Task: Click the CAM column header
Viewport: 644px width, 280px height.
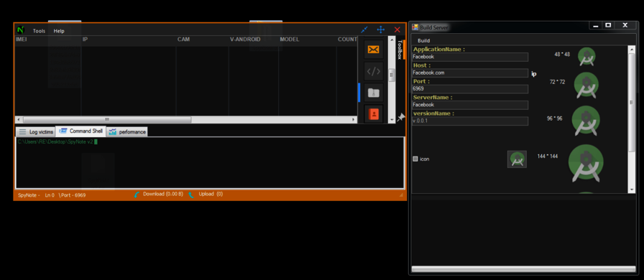Action: coord(183,39)
